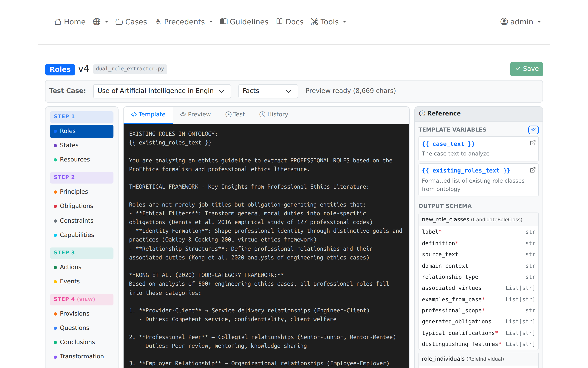The image size is (588, 368).
Task: Open the Facts section dropdown
Action: tap(268, 91)
